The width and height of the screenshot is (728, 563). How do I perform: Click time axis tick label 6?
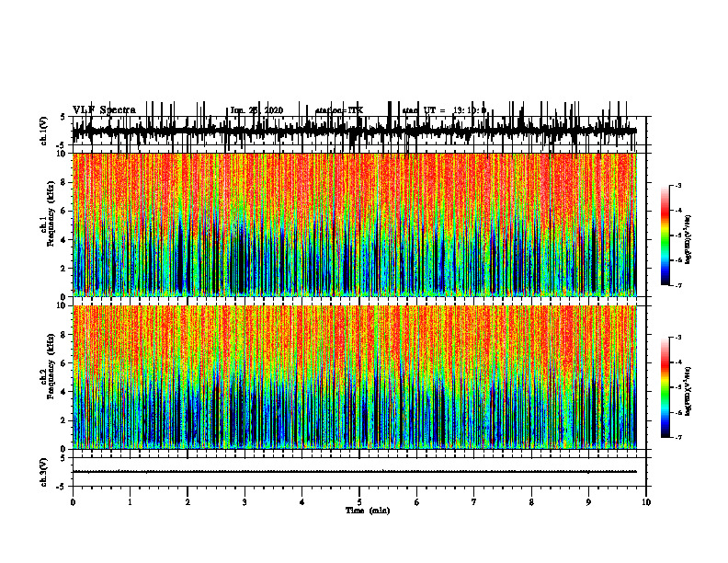point(417,501)
